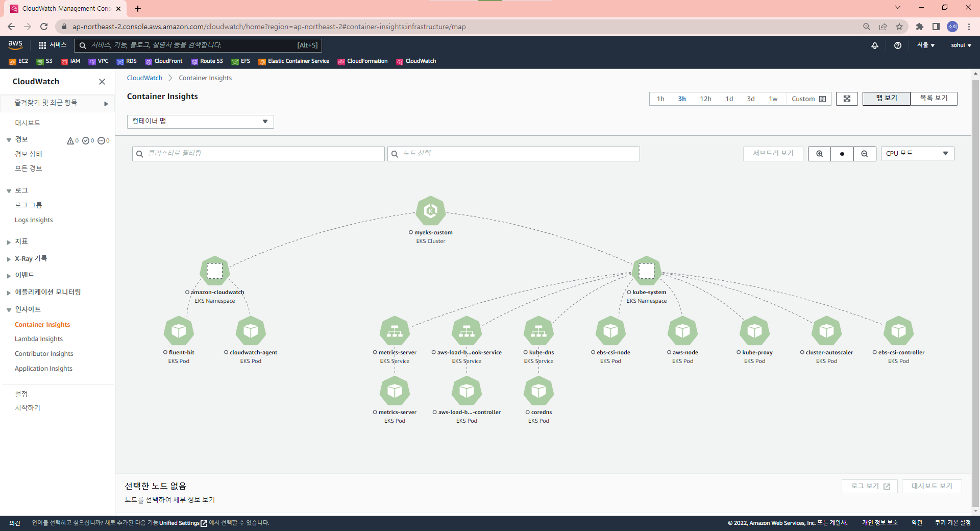This screenshot has height=531, width=980.
Task: Click the aws-node pod icon
Action: tap(682, 331)
